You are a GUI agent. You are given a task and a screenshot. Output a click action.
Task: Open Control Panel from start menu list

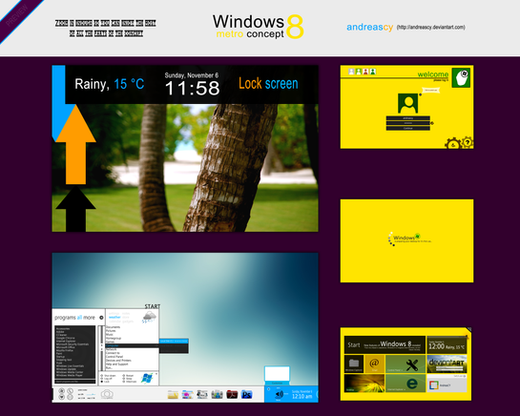pos(114,357)
